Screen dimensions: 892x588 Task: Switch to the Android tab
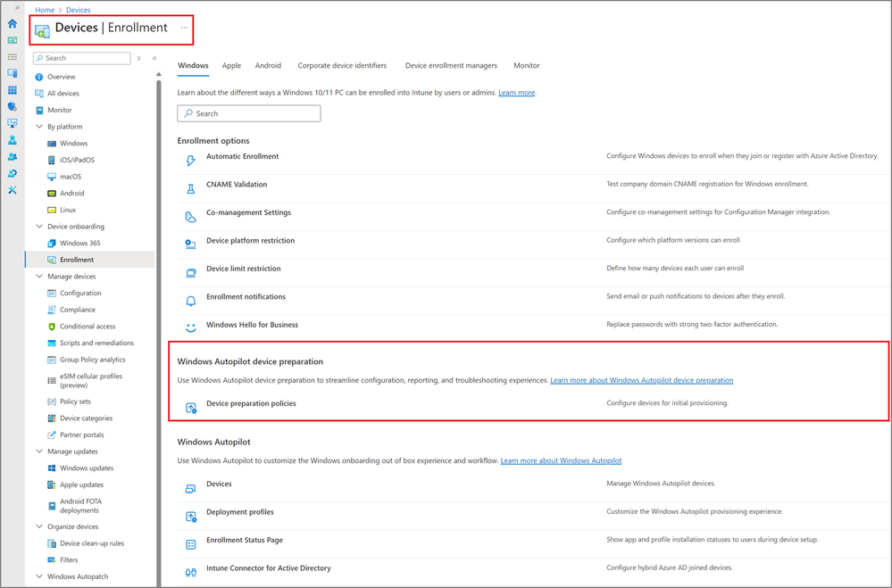pos(268,65)
